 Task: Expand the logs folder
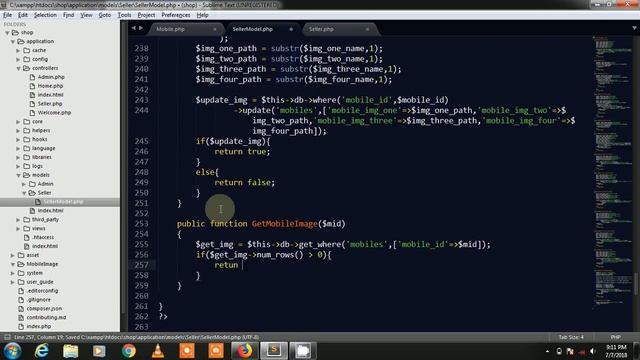[x=18, y=167]
